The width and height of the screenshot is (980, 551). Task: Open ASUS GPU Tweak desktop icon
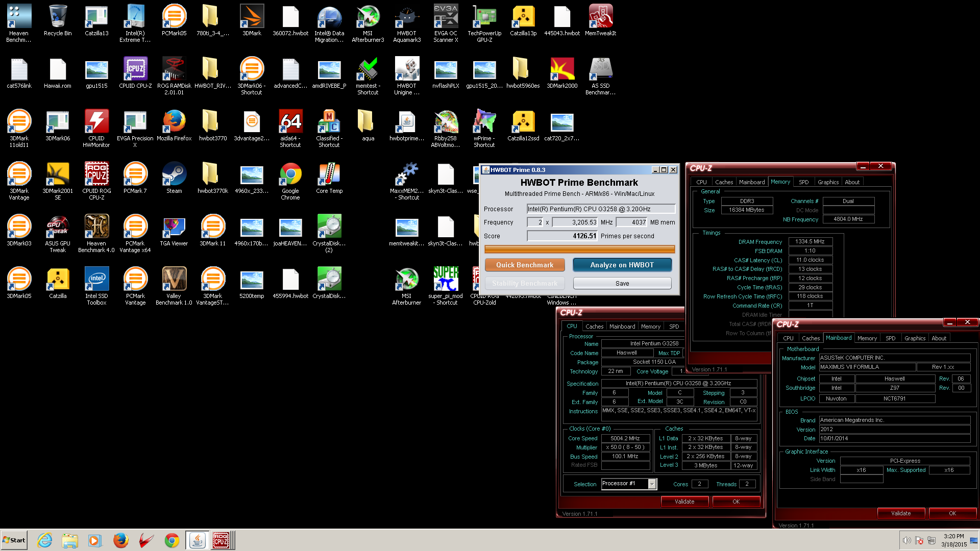58,233
